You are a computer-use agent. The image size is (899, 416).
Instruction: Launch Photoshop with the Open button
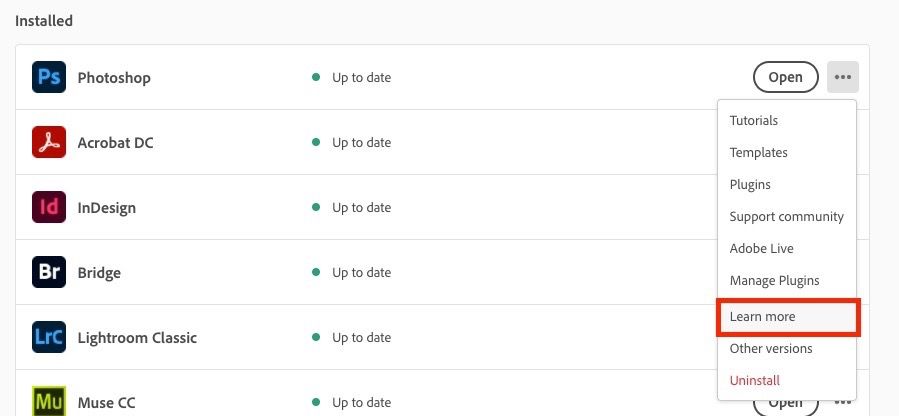pyautogui.click(x=785, y=77)
